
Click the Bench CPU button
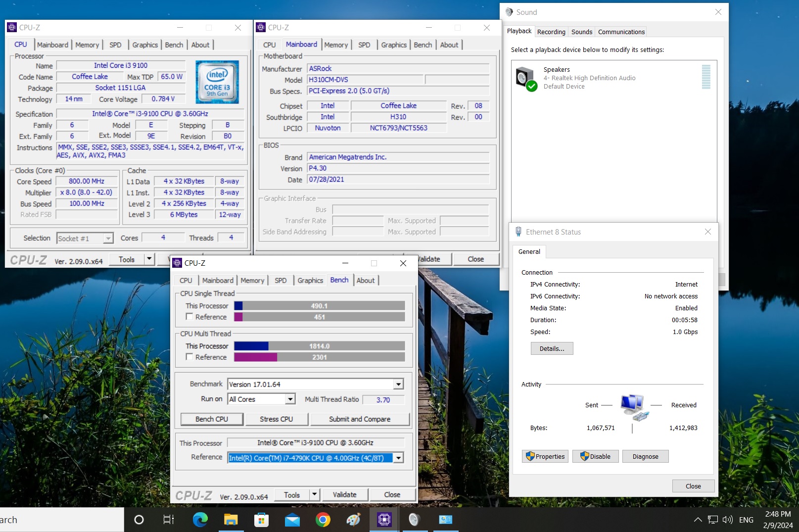click(212, 419)
